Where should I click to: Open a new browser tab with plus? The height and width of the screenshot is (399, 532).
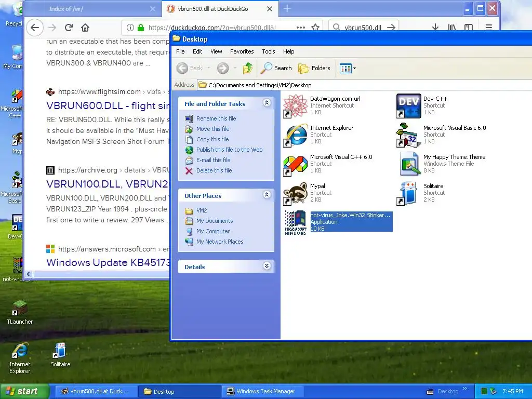point(287,8)
